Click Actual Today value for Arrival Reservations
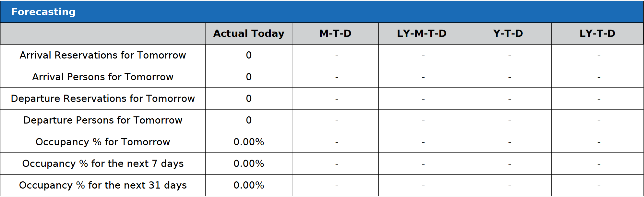 (x=249, y=55)
